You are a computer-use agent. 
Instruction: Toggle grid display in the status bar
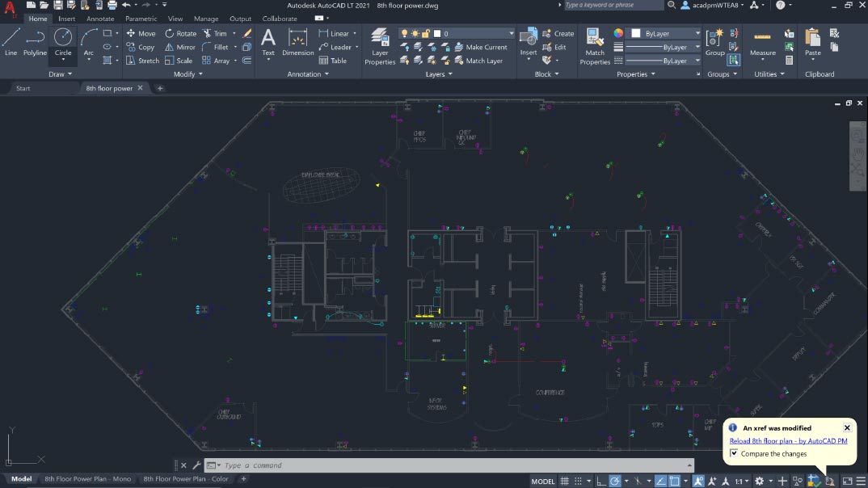coord(566,480)
